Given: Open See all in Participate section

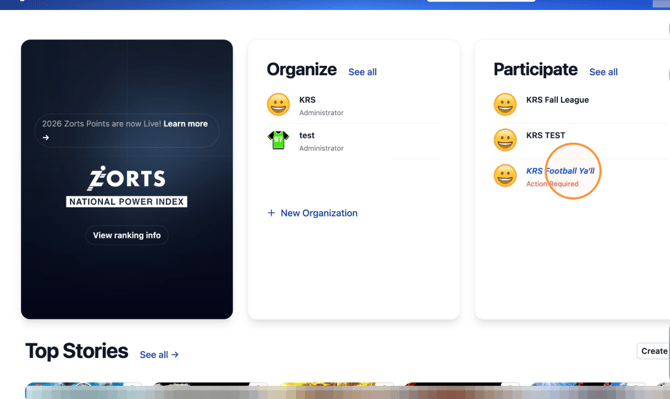Looking at the screenshot, I should click(x=603, y=72).
